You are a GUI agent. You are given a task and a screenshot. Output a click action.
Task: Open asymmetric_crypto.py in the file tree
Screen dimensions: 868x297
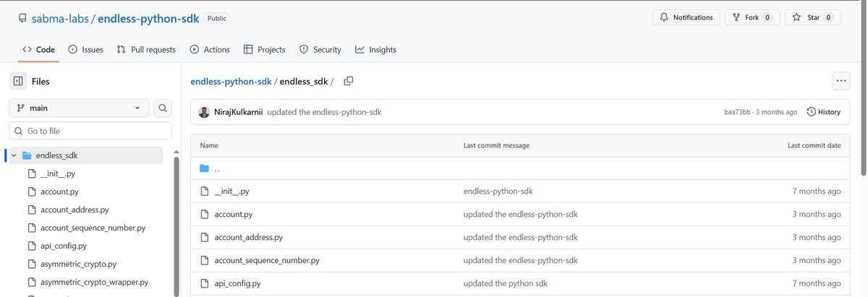point(78,264)
